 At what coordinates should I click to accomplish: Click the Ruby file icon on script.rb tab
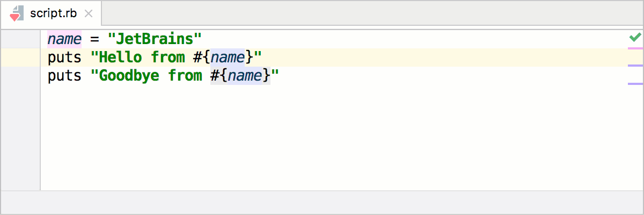tap(17, 14)
